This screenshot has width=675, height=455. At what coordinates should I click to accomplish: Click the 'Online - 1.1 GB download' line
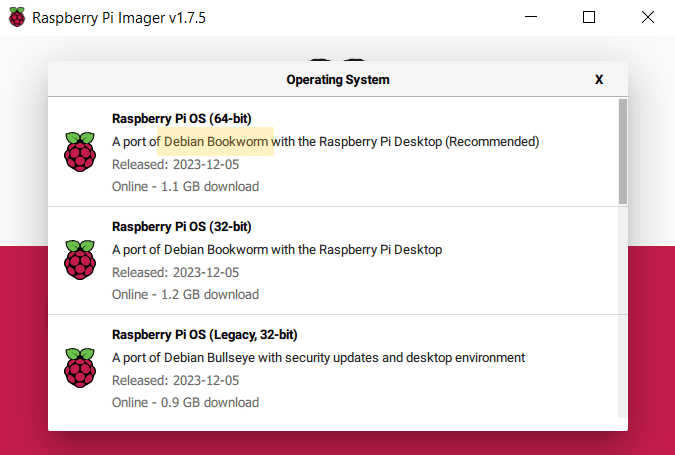click(185, 186)
